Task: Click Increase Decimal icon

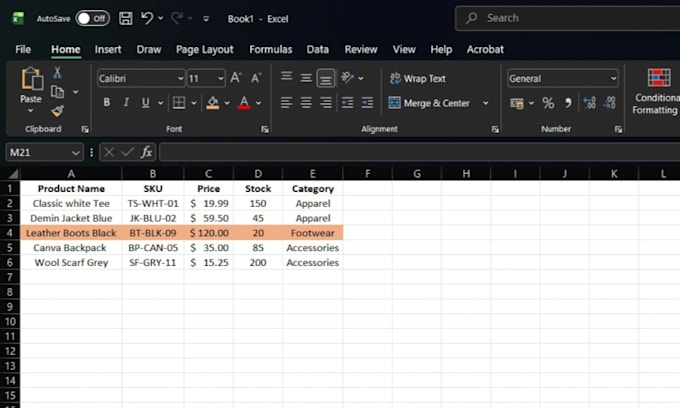Action: [589, 103]
